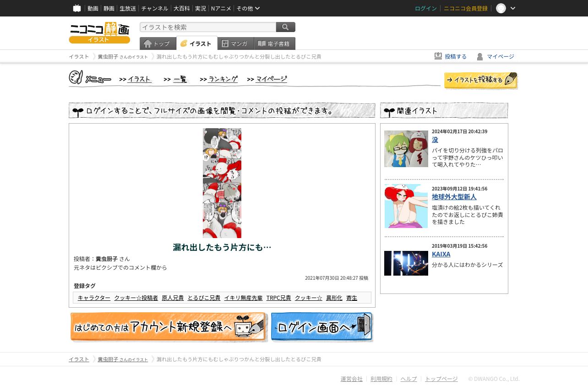Click the KAIXA title link
Viewport: 588px width, 391px height.
pyautogui.click(x=441, y=254)
